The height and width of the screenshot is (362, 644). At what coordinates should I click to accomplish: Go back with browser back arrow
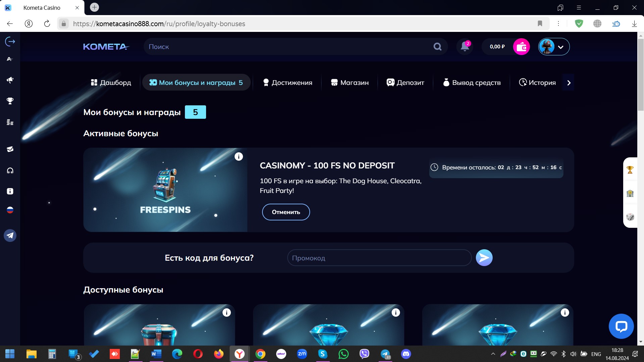[10, 23]
